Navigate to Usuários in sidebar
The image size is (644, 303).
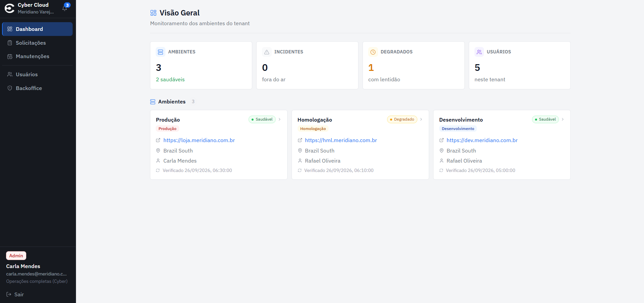click(37, 74)
